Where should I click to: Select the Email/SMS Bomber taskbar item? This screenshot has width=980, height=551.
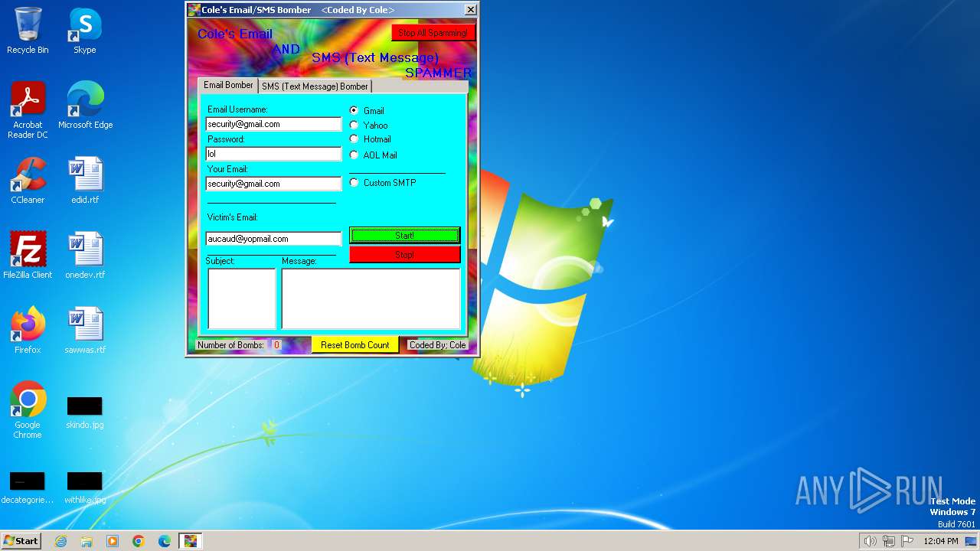[190, 541]
